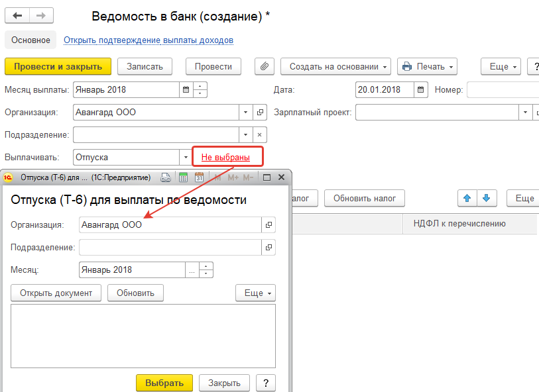Open help with question mark in dialog
Screen dimensions: 539x392
[266, 383]
